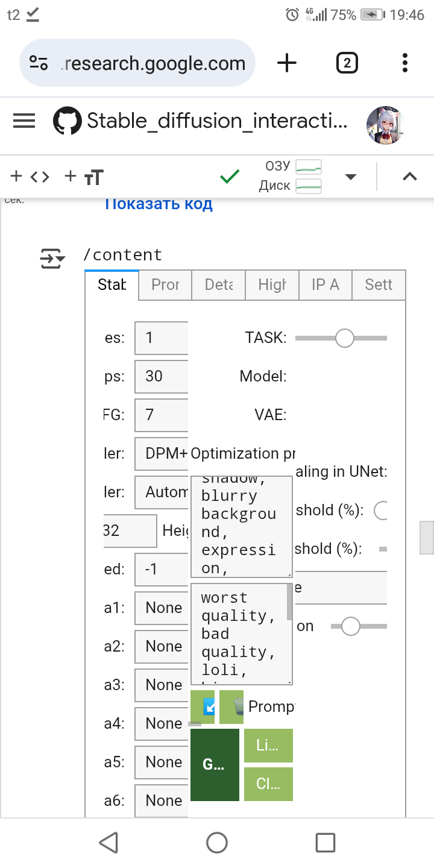Click the TASK slider handle
This screenshot has height=868, width=434.
click(x=344, y=338)
